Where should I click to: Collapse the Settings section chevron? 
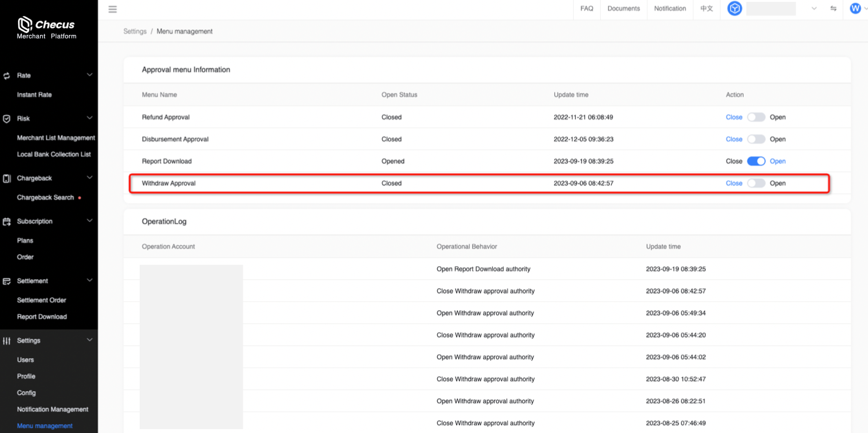(89, 340)
